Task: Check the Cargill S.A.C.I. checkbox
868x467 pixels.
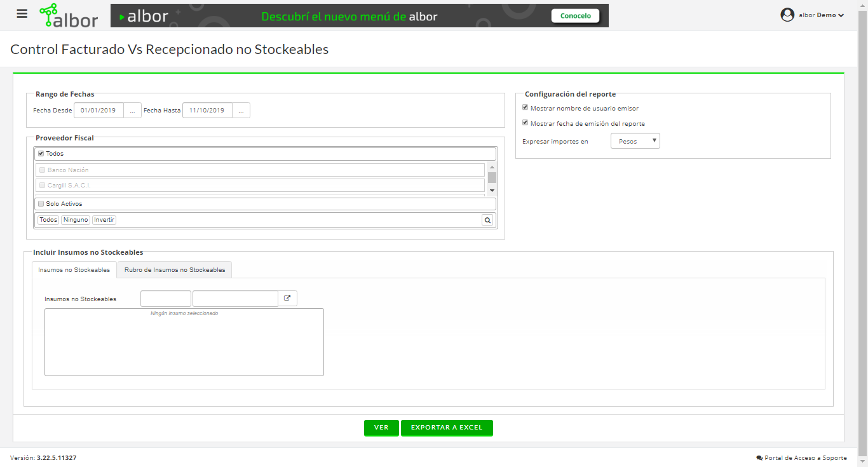Action: pyautogui.click(x=42, y=186)
